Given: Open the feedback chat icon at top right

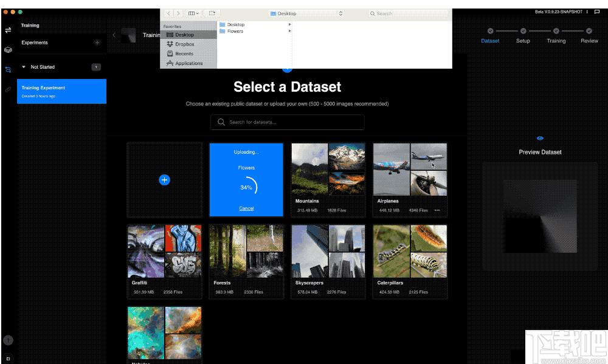Looking at the screenshot, I should (x=597, y=12).
